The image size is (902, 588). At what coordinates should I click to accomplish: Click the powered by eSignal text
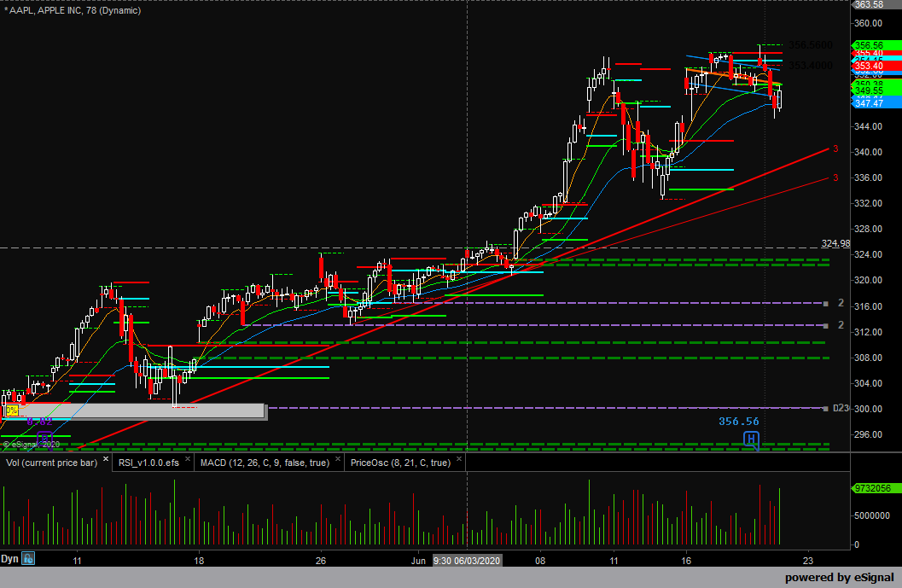[x=840, y=578]
